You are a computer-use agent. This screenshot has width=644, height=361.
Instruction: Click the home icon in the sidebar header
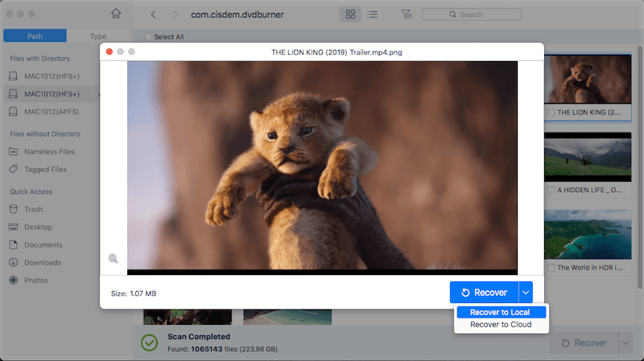coord(117,14)
